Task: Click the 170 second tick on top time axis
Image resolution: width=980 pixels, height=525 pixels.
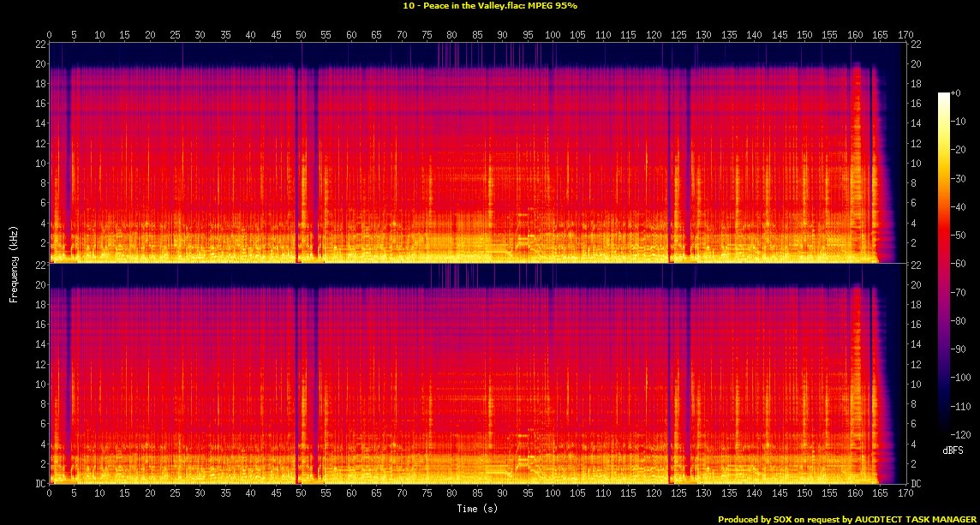Action: tap(905, 35)
